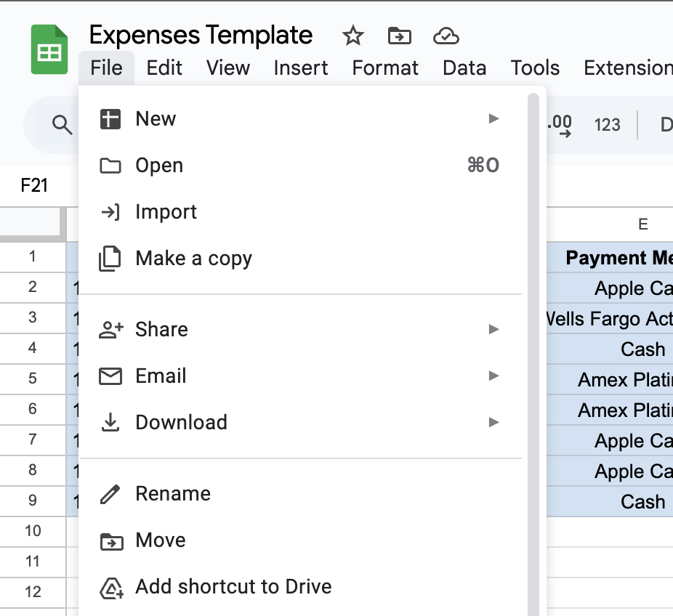Click the F21 name box
The width and height of the screenshot is (673, 616).
34,186
